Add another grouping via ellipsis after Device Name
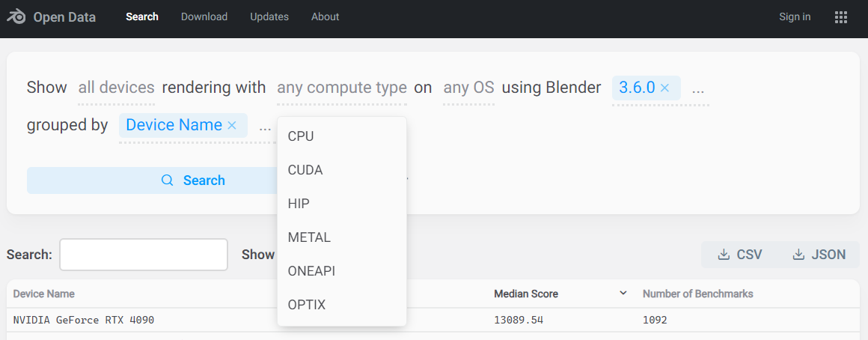 (265, 127)
